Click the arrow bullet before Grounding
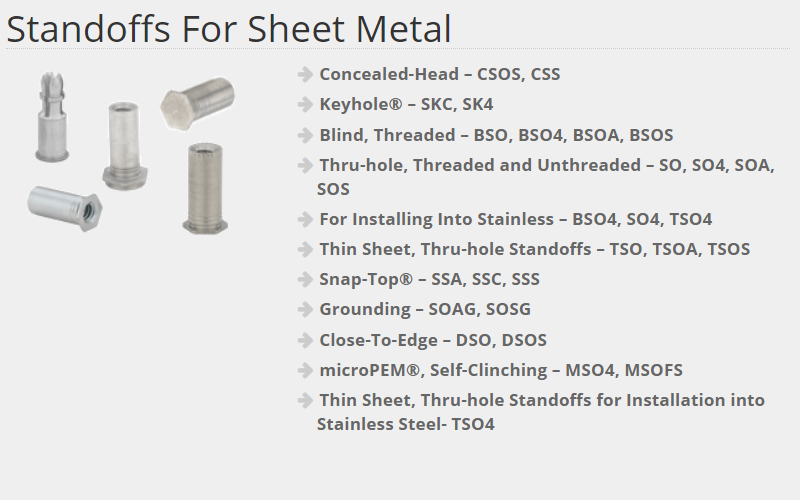Viewport: 800px width, 500px height. coord(305,309)
